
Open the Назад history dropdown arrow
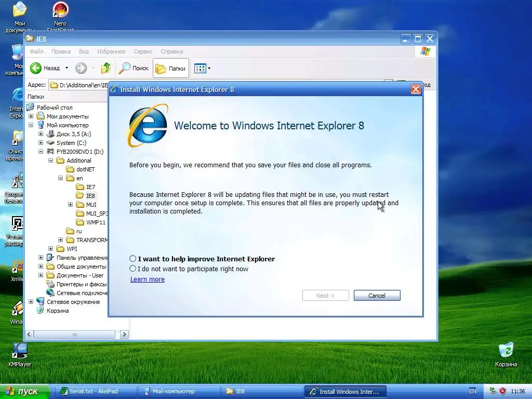click(x=66, y=68)
